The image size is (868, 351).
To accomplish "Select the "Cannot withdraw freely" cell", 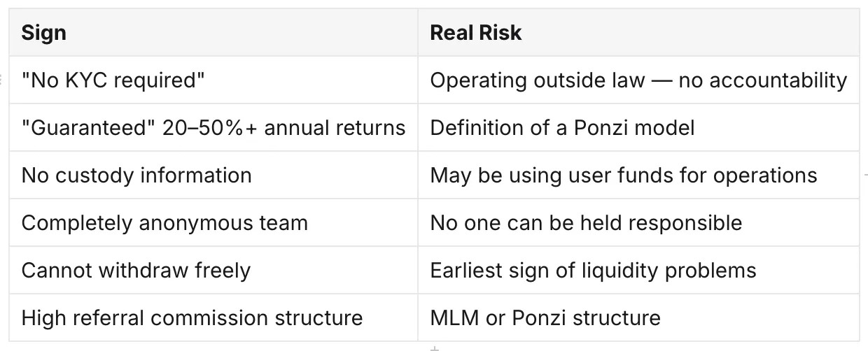I will click(x=213, y=271).
